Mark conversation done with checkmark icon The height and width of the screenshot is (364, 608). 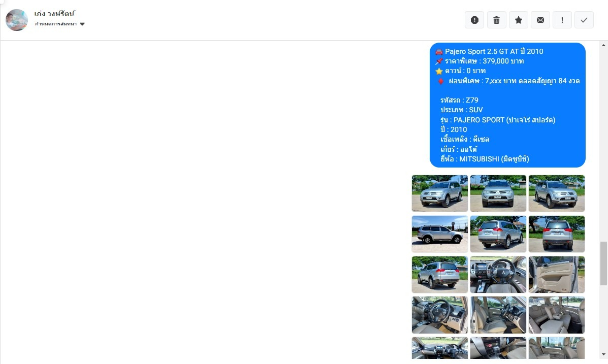(584, 20)
